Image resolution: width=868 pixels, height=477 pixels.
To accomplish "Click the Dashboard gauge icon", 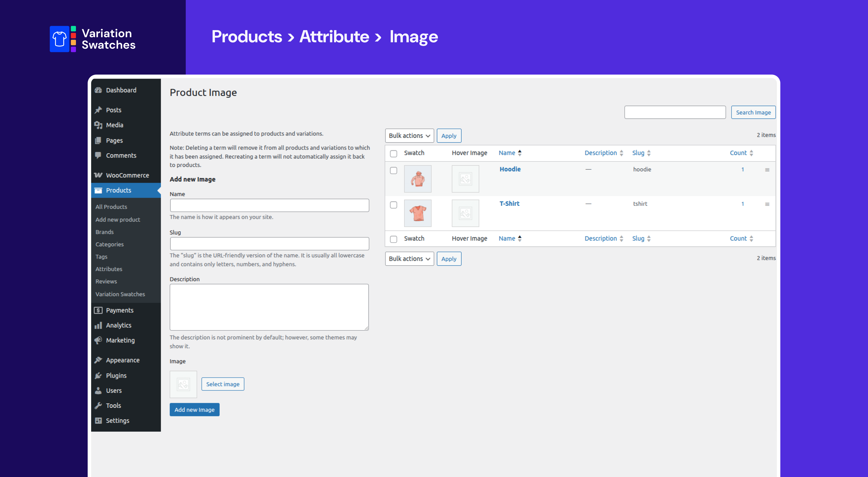I will click(98, 90).
